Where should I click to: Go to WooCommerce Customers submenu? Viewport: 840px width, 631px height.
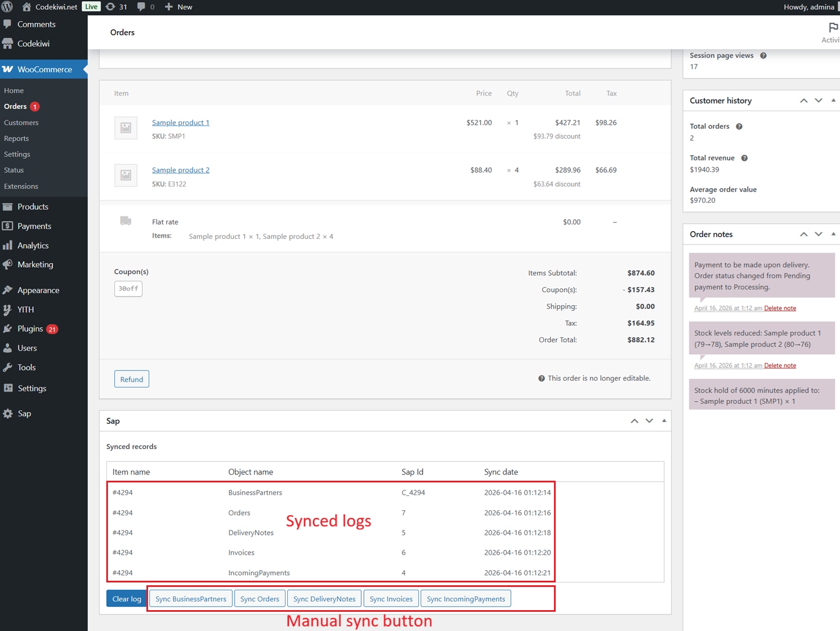tap(21, 123)
